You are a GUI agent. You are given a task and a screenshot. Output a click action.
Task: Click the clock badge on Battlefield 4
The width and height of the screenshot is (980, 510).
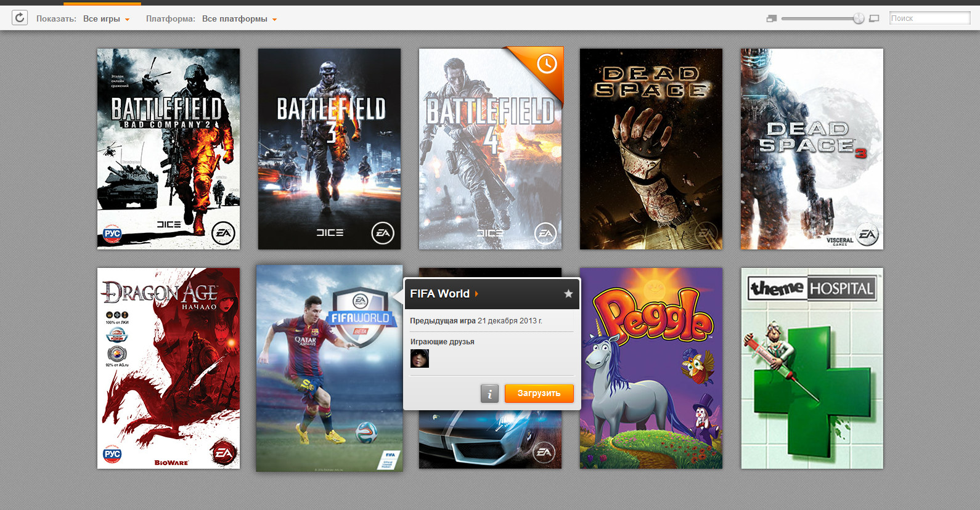[547, 63]
